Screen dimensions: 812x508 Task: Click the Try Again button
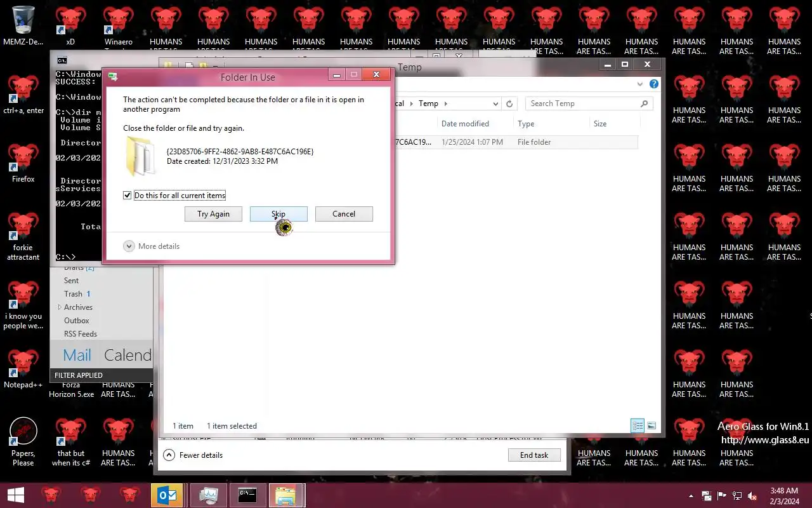click(x=213, y=214)
